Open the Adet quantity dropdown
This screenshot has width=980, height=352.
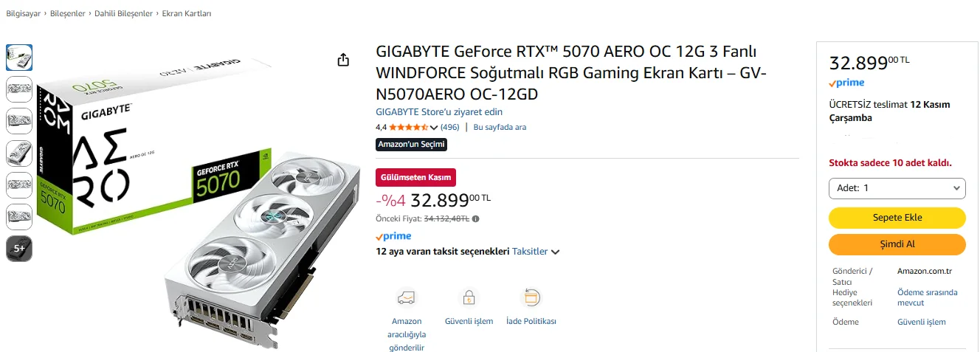point(897,188)
